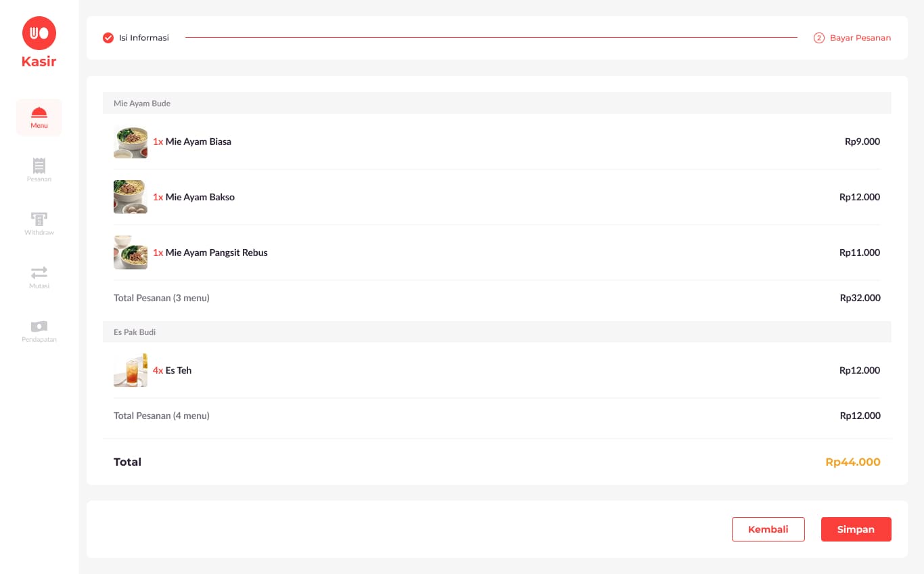The image size is (924, 574).
Task: Click the Rp9.000 price
Action: coord(862,141)
